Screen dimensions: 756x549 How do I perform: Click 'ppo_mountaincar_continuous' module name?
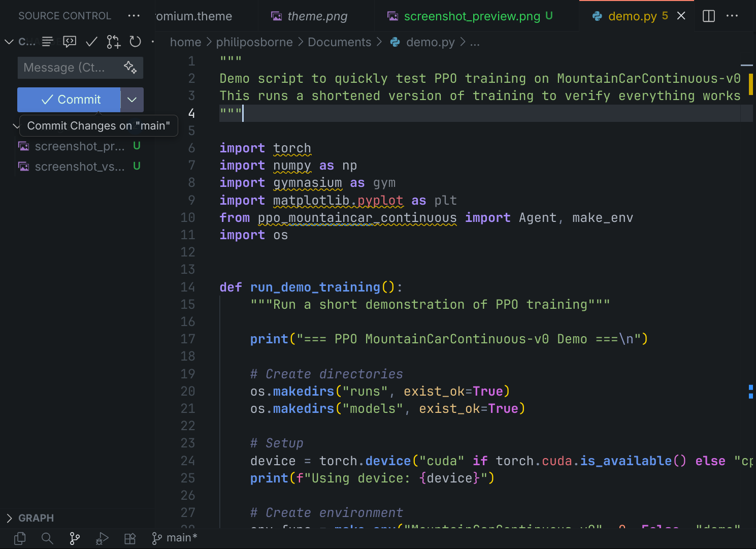click(x=357, y=217)
